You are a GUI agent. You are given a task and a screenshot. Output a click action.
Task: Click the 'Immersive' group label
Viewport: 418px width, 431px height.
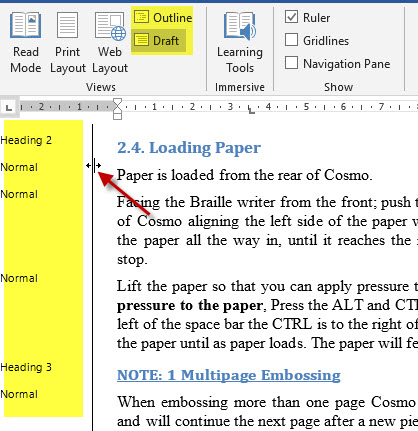240,87
